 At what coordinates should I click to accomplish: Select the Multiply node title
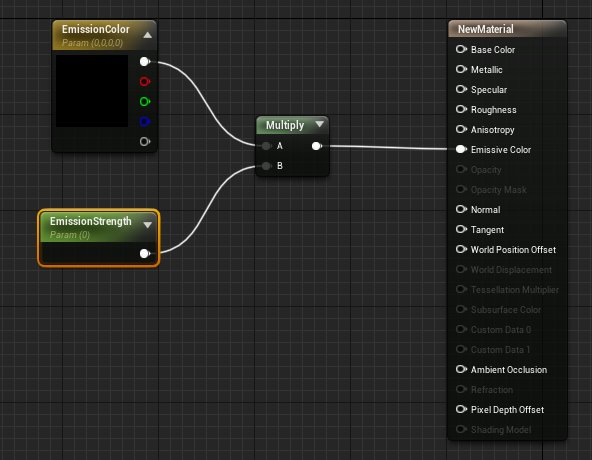pos(285,125)
